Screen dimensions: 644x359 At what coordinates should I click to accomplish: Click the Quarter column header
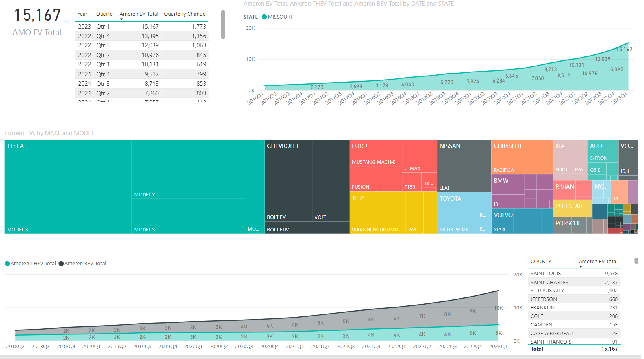(x=105, y=14)
